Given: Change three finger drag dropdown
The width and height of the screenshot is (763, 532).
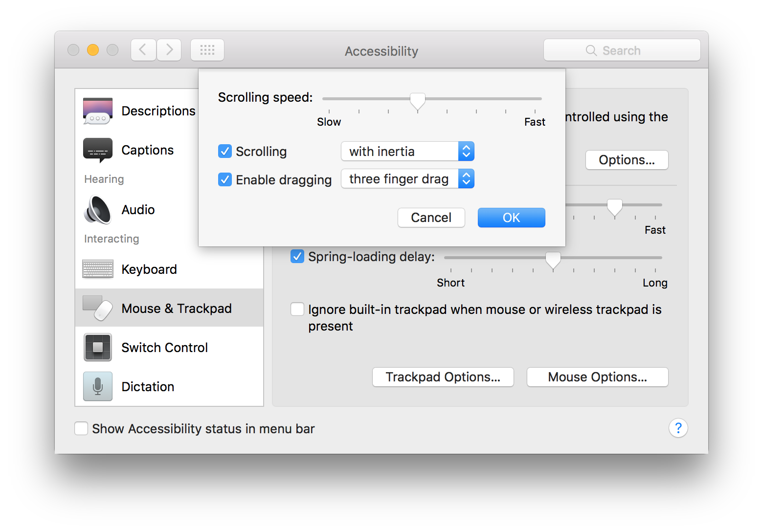Looking at the screenshot, I should (x=407, y=179).
